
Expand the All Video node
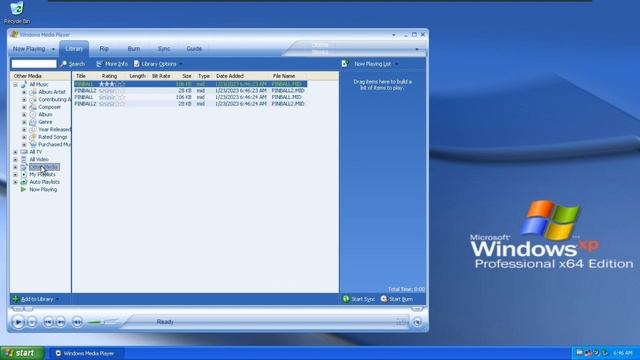[16, 160]
